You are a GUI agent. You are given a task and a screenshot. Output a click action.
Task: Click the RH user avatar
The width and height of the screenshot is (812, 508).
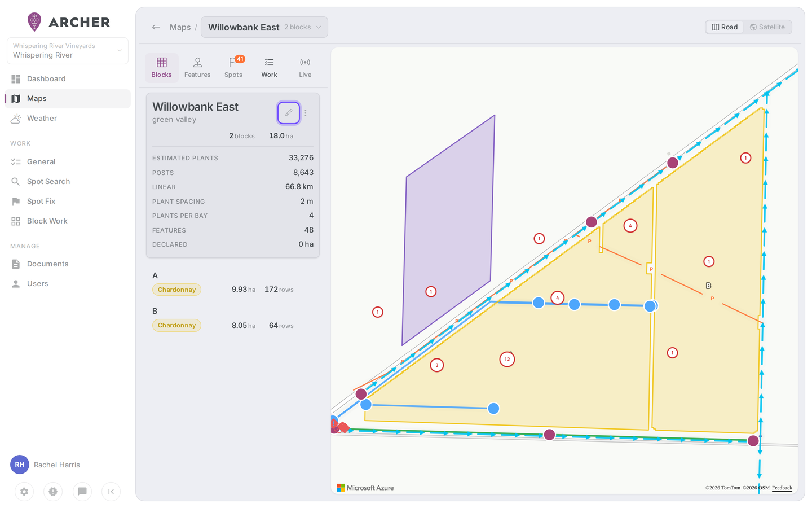click(x=20, y=465)
